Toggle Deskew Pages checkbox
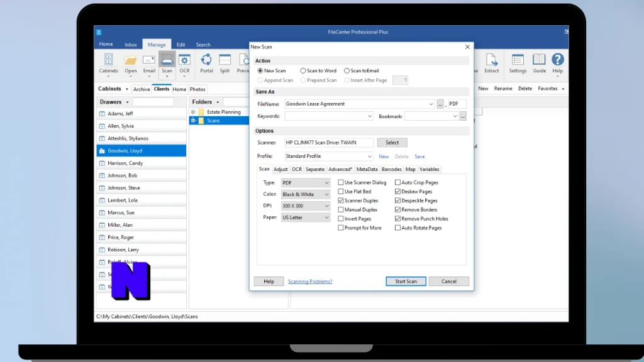 point(397,191)
